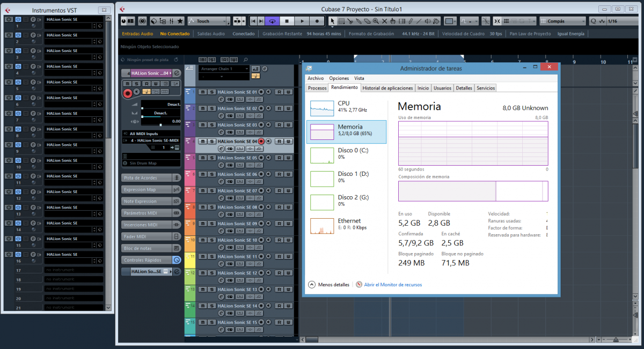This screenshot has width=644, height=349.
Task: Toggle the Cycle loop button
Action: [273, 21]
